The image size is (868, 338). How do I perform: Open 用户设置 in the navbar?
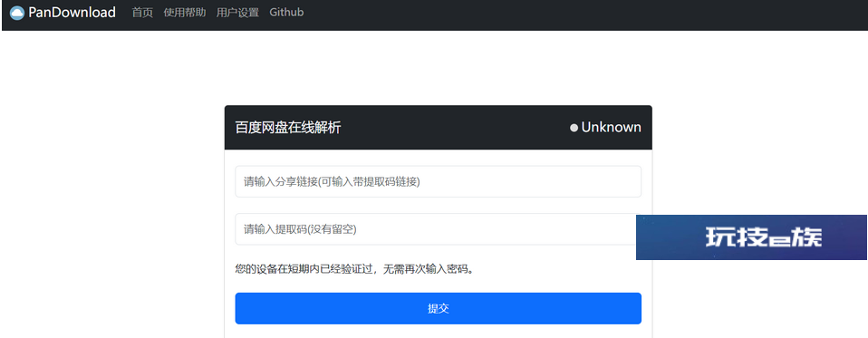(x=238, y=12)
